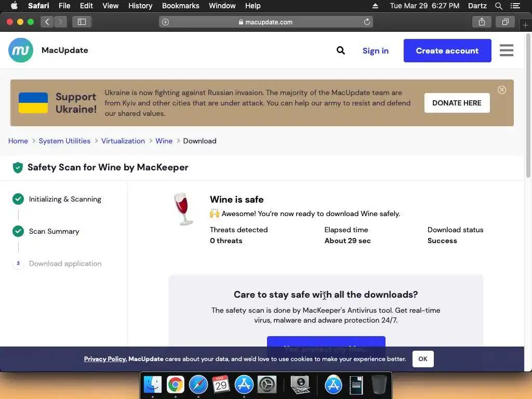Click the macupdate.com address field
Image resolution: width=532 pixels, height=399 pixels.
click(x=265, y=22)
